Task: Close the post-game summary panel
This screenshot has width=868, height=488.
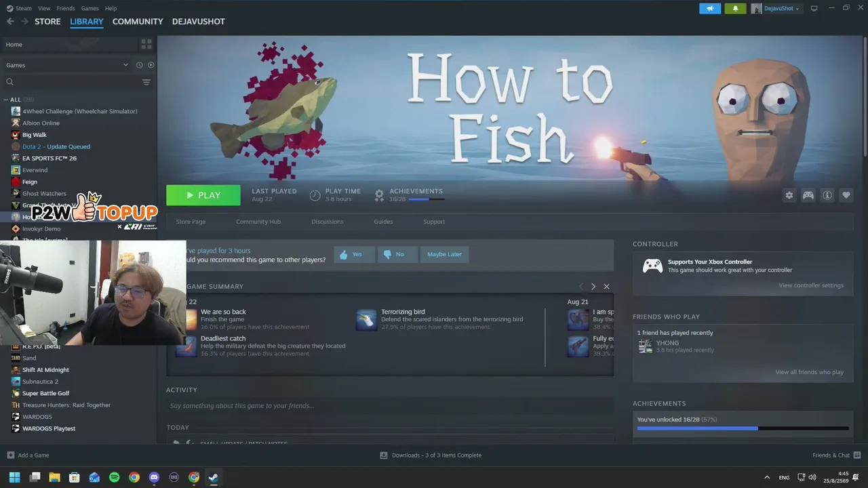Action: (x=607, y=287)
